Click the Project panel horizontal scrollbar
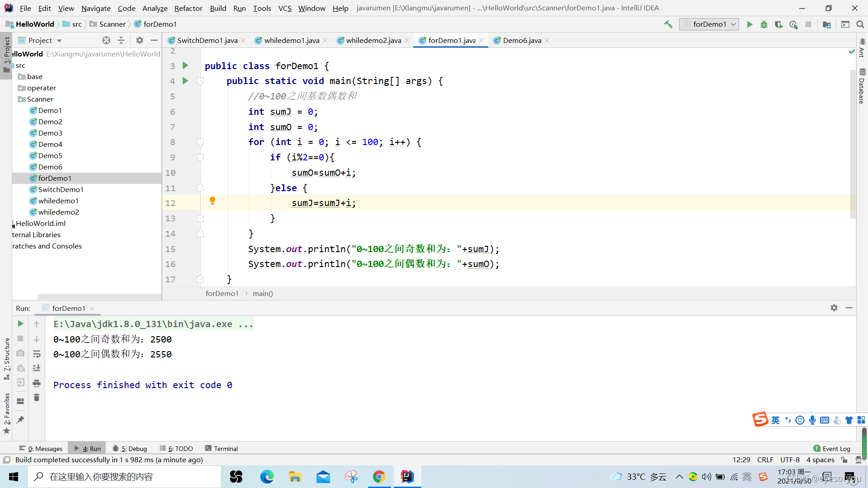Viewport: 868px width, 488px height. click(99, 297)
